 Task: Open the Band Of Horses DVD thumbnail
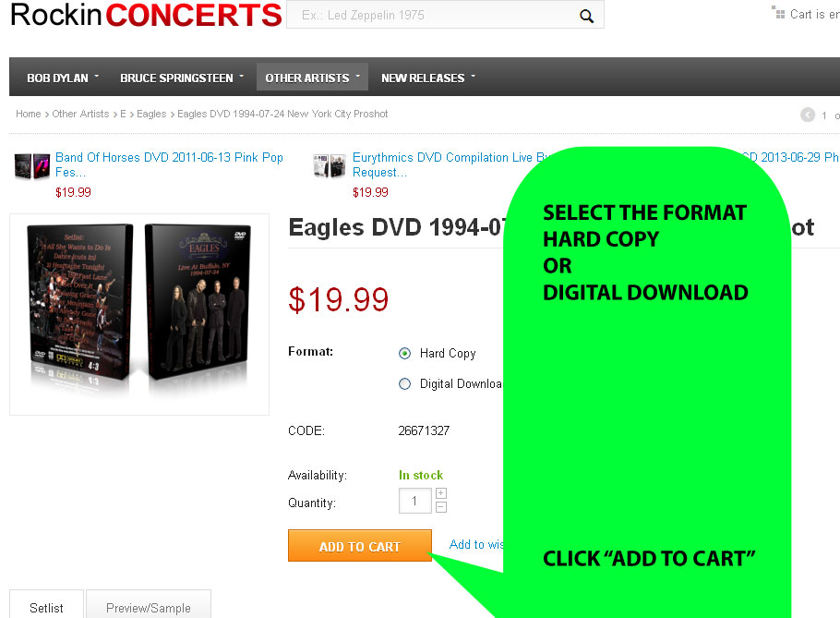coord(32,166)
